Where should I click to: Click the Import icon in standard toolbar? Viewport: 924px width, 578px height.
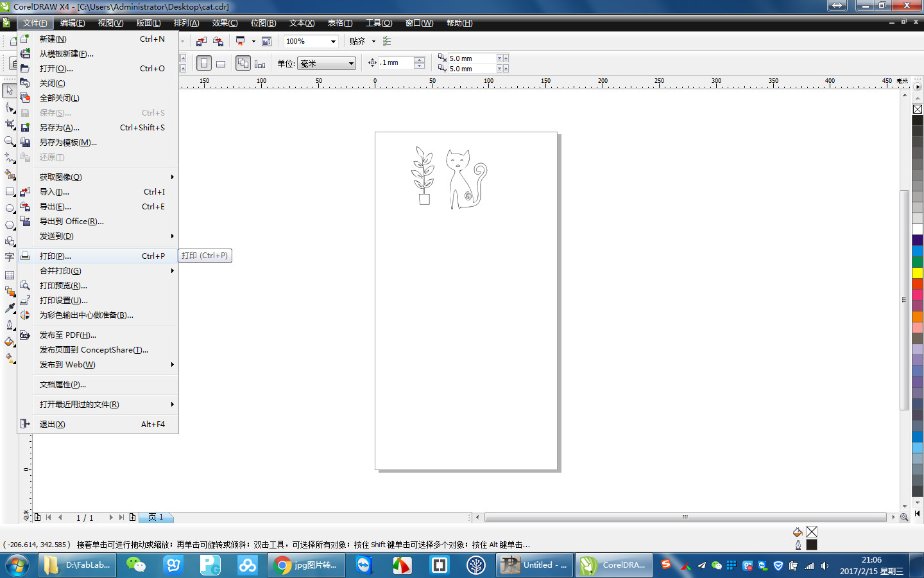point(201,41)
